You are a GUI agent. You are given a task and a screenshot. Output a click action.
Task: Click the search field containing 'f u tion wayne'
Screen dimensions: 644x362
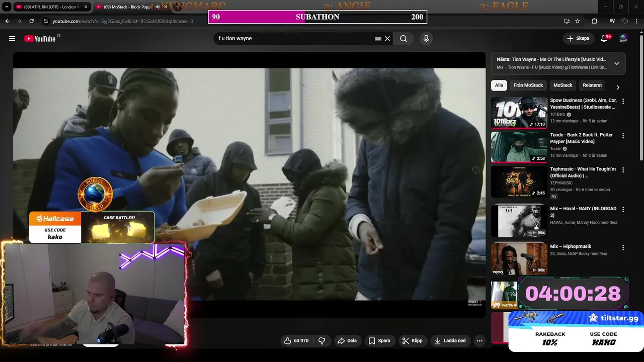[x=294, y=39]
